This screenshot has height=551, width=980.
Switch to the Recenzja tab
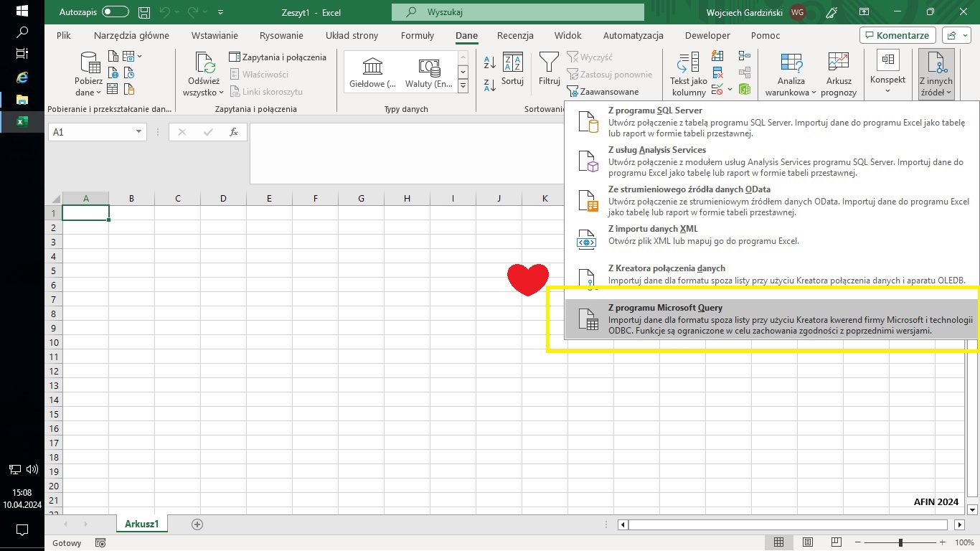pos(515,35)
